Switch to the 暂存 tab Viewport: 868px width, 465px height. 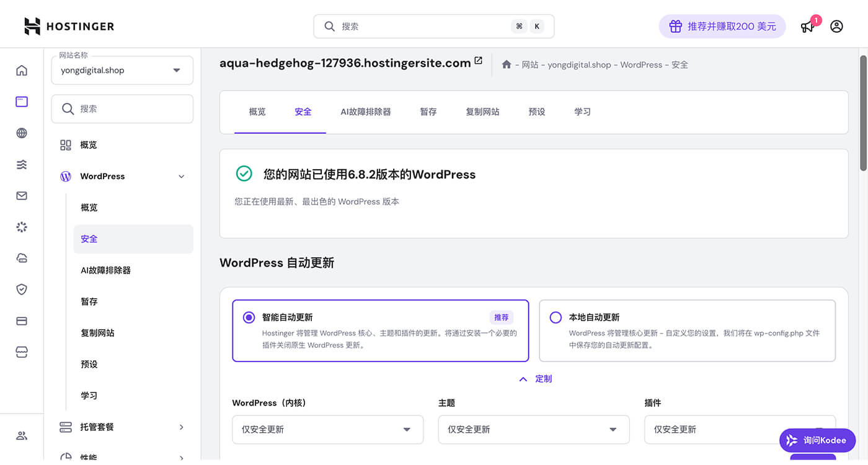[x=428, y=112]
